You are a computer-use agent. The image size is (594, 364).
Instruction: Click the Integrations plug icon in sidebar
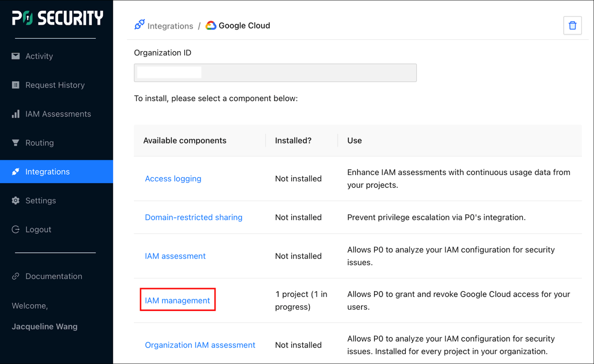click(x=15, y=172)
